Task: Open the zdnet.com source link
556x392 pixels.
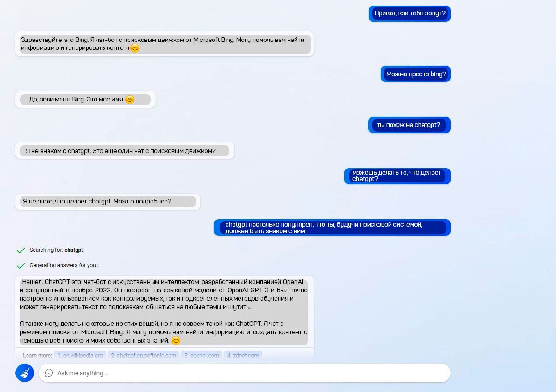Action: point(243,355)
